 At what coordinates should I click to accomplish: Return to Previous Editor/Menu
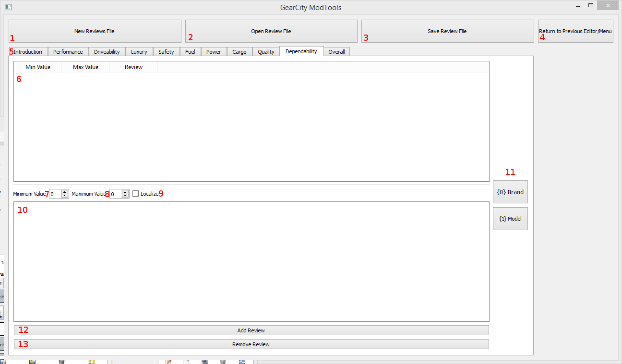click(575, 31)
